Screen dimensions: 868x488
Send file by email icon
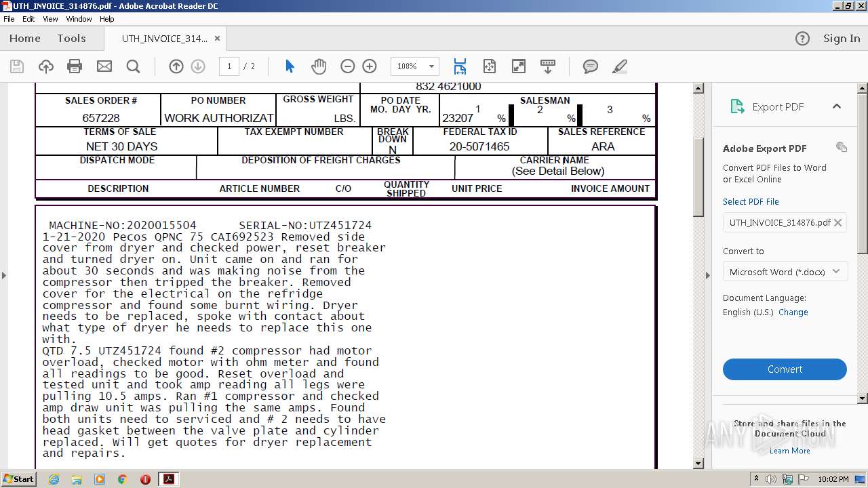[x=104, y=66]
